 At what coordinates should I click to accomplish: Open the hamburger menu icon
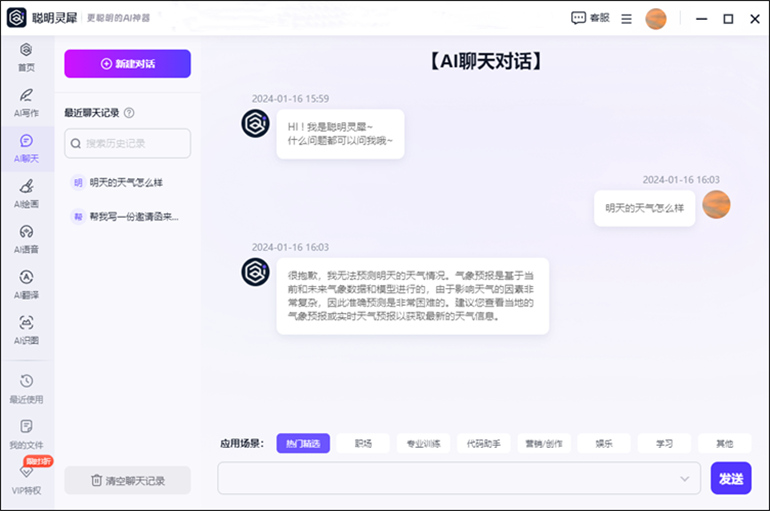click(x=626, y=19)
